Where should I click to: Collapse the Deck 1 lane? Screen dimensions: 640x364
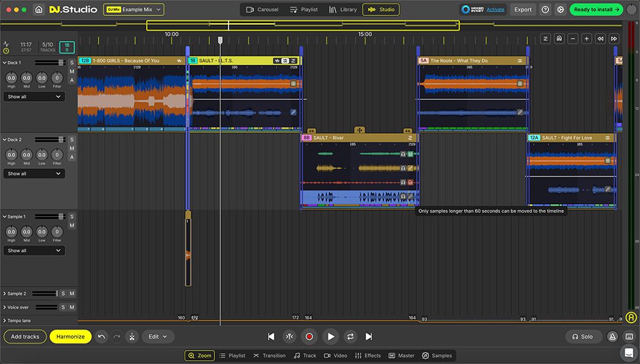[4, 63]
